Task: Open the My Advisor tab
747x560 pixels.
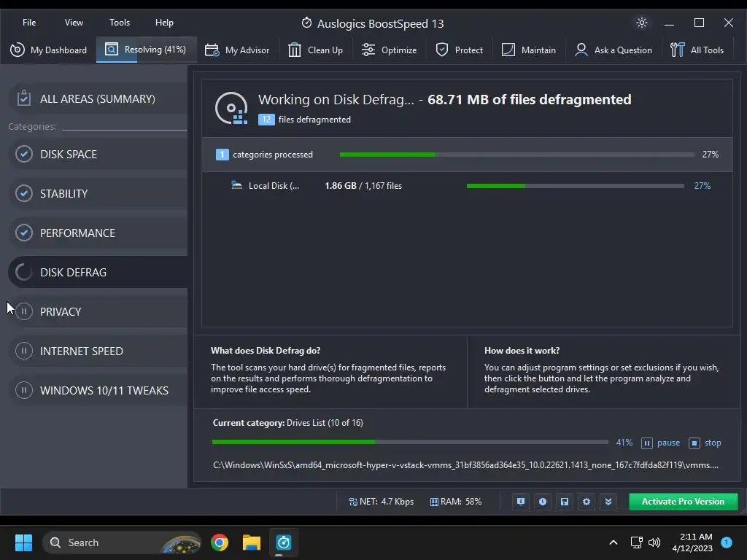Action: point(237,50)
